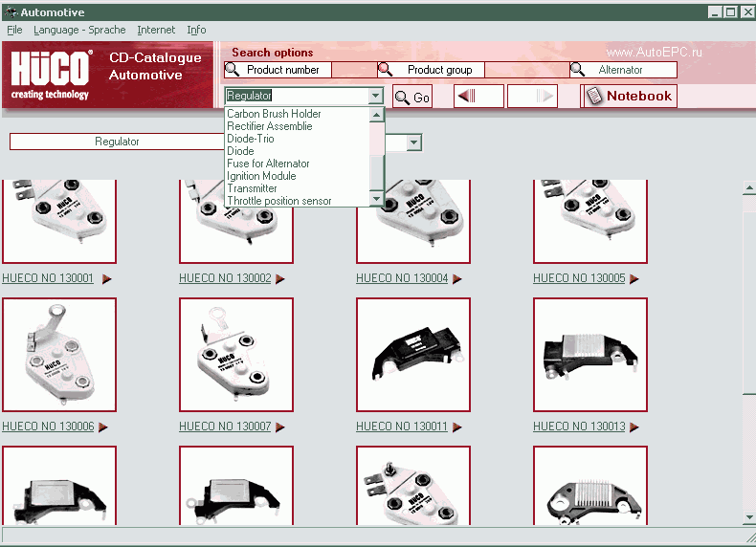Click the HÜCO logo
The width and height of the screenshot is (756, 547).
52,75
